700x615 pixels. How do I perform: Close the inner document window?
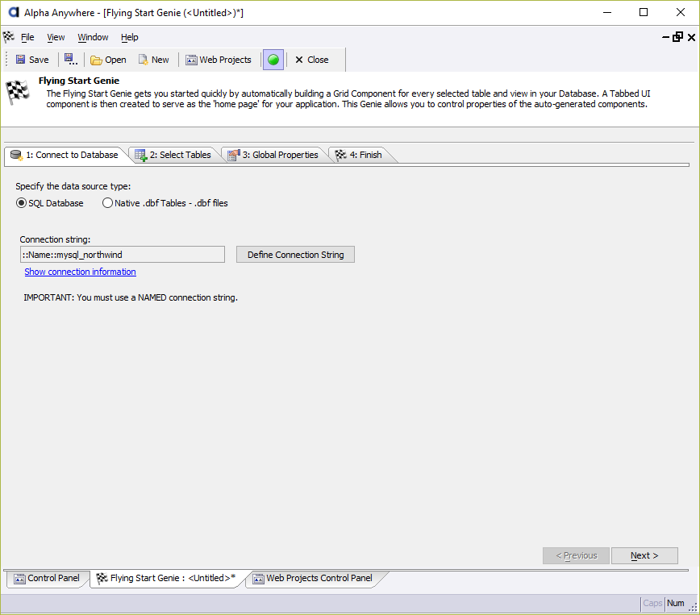(691, 38)
